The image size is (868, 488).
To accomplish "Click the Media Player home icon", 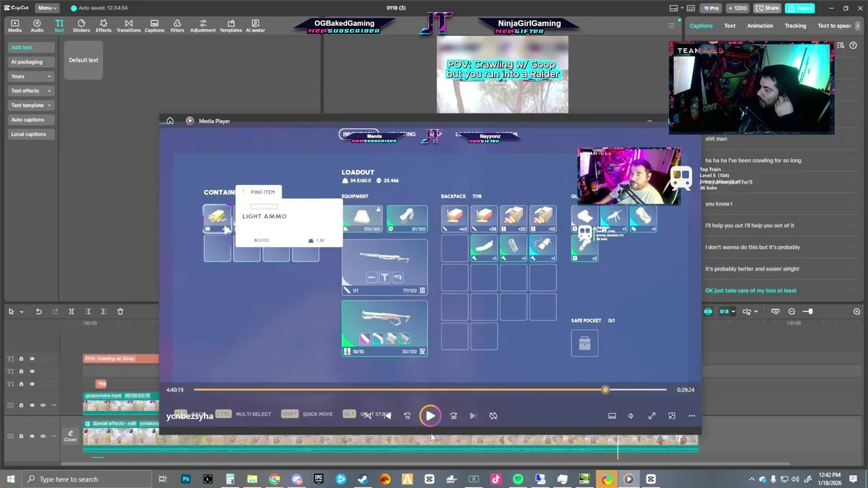I will [x=170, y=121].
